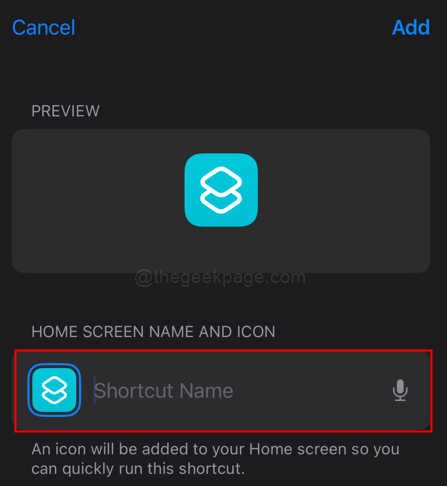Cancel adding the shortcut to Home screen

(44, 27)
